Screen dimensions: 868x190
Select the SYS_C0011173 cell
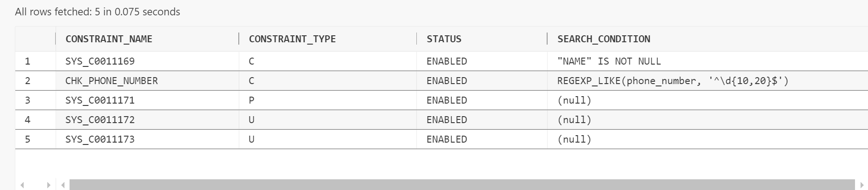pyautogui.click(x=147, y=139)
